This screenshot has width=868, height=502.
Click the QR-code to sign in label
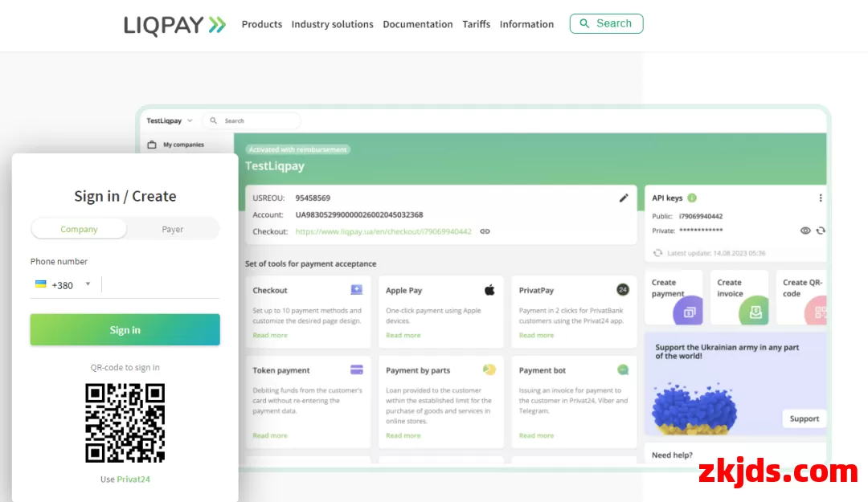[x=125, y=368]
